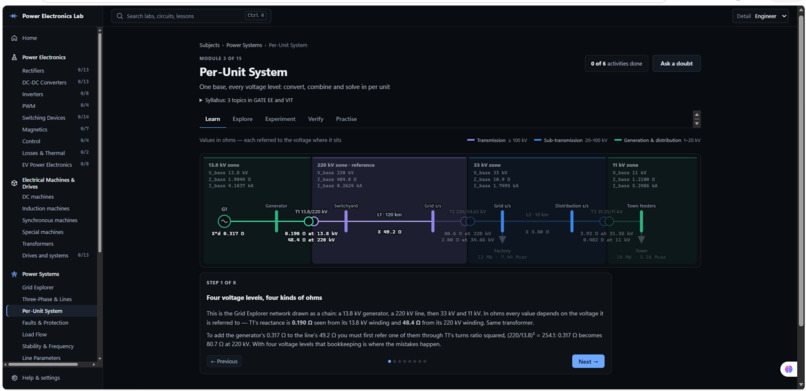Click the Electrical Machines & Drives cube icon
806x391 pixels.
pyautogui.click(x=14, y=183)
